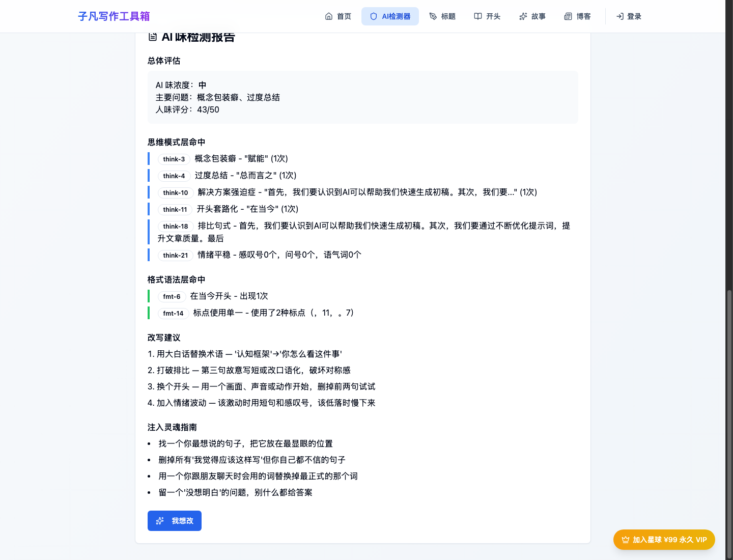Screen dimensions: 733x560
Task: Click the open book icon beside 开头
Action: click(x=478, y=16)
